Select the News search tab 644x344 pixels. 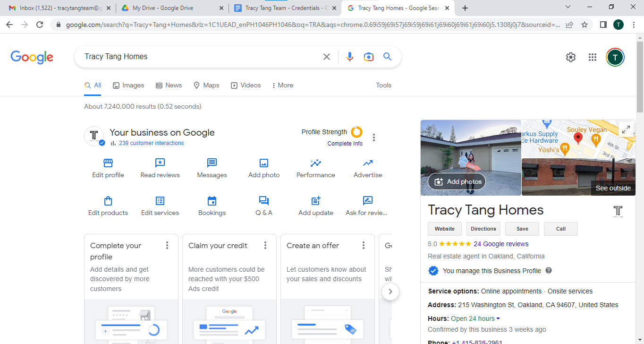point(169,86)
